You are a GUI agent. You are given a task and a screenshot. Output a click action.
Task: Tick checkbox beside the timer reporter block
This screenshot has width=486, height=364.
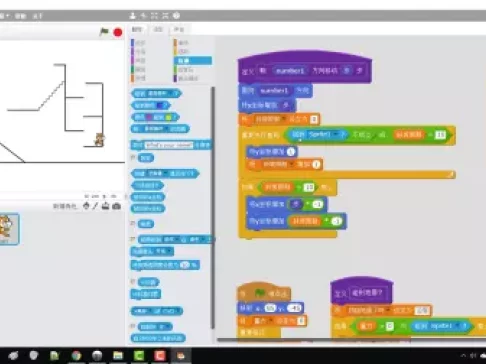(133, 282)
